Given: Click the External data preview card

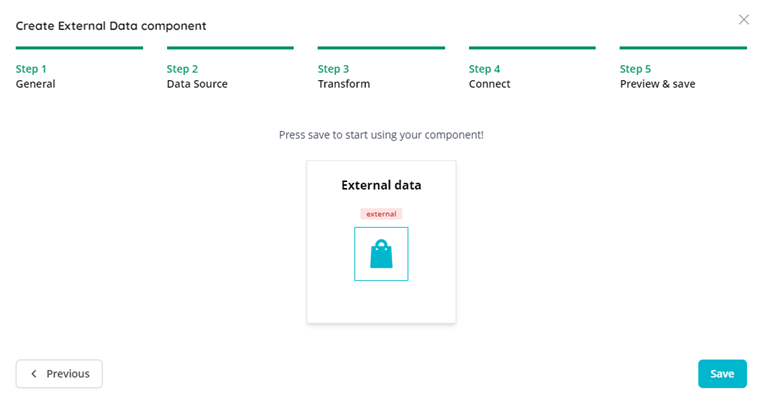Looking at the screenshot, I should 381,242.
